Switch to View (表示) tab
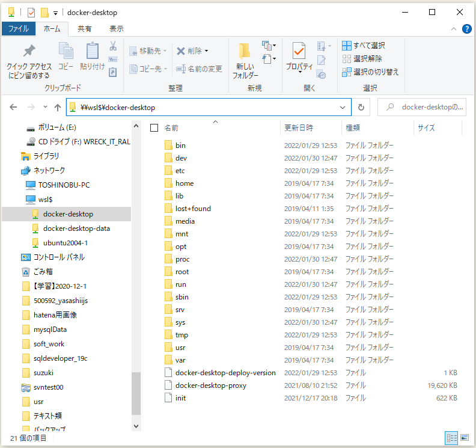This screenshot has width=476, height=448. [116, 29]
